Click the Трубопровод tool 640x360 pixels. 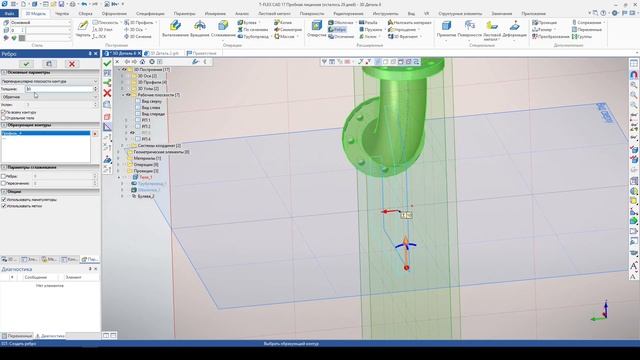click(x=253, y=37)
